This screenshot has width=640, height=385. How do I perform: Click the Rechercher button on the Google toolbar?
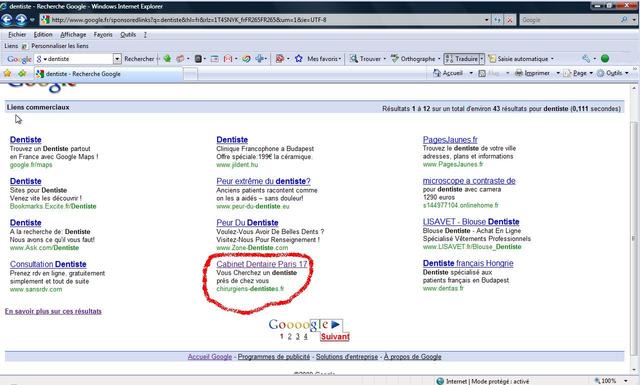click(139, 59)
